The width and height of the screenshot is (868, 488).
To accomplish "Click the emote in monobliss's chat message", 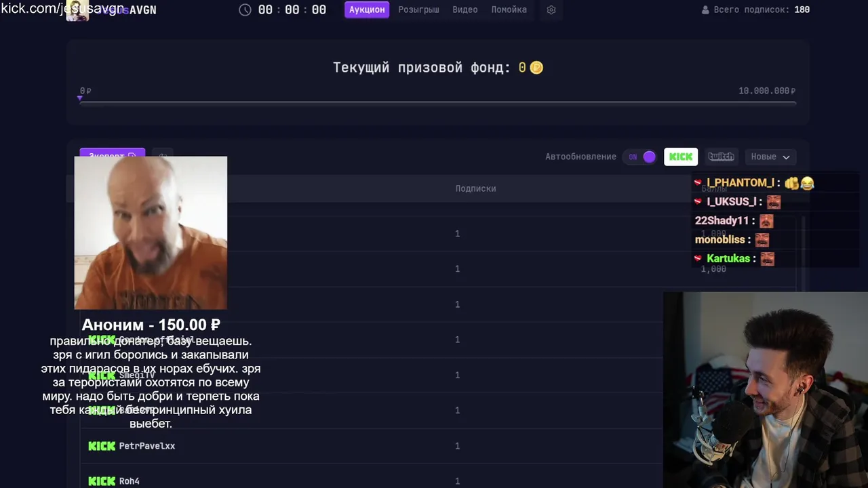I will [762, 240].
